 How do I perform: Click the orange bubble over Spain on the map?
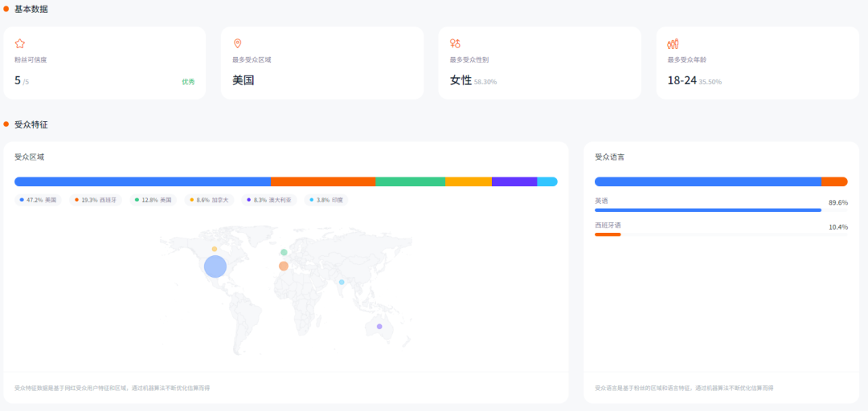coord(284,266)
